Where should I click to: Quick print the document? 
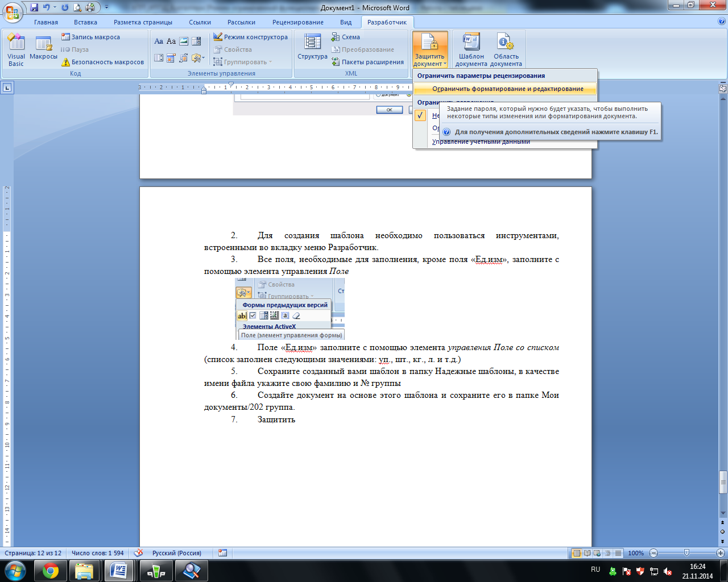pos(90,7)
